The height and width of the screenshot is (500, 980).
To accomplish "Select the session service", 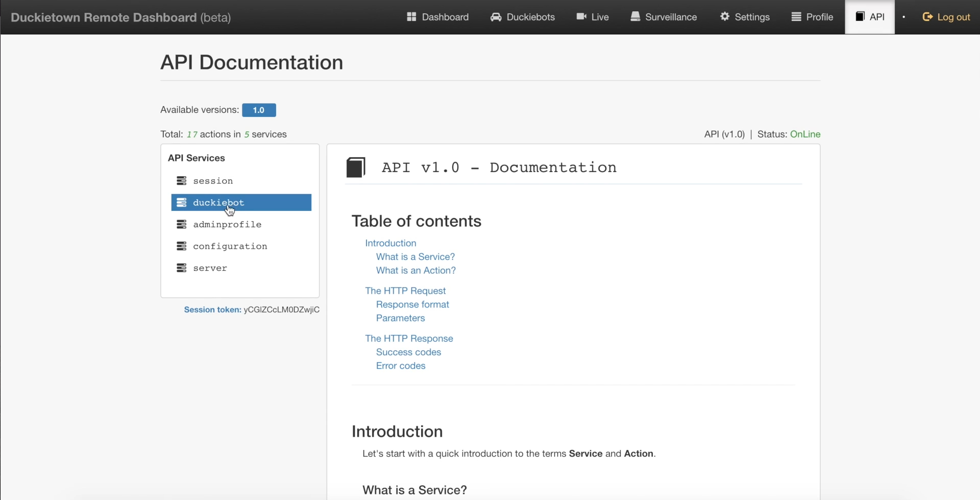I will click(x=241, y=181).
